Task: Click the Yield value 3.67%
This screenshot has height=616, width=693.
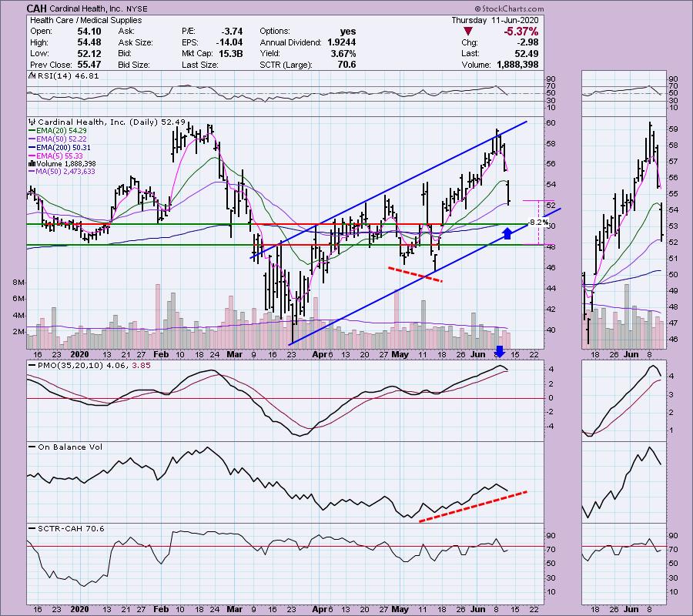Action: [343, 53]
